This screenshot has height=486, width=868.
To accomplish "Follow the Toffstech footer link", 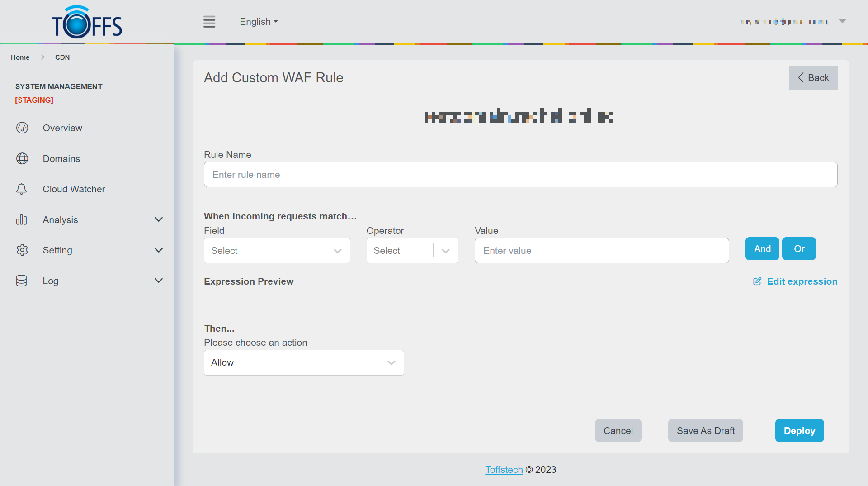I will [504, 470].
